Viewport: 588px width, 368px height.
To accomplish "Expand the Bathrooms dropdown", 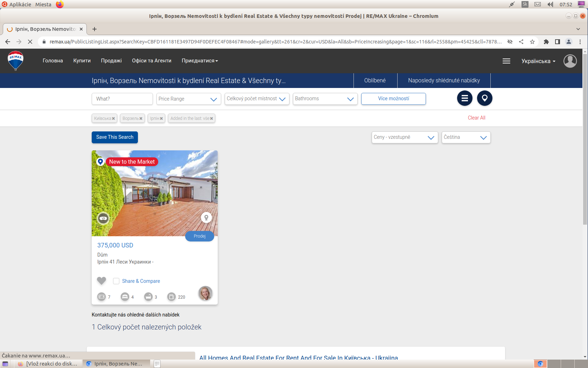I will pyautogui.click(x=325, y=99).
